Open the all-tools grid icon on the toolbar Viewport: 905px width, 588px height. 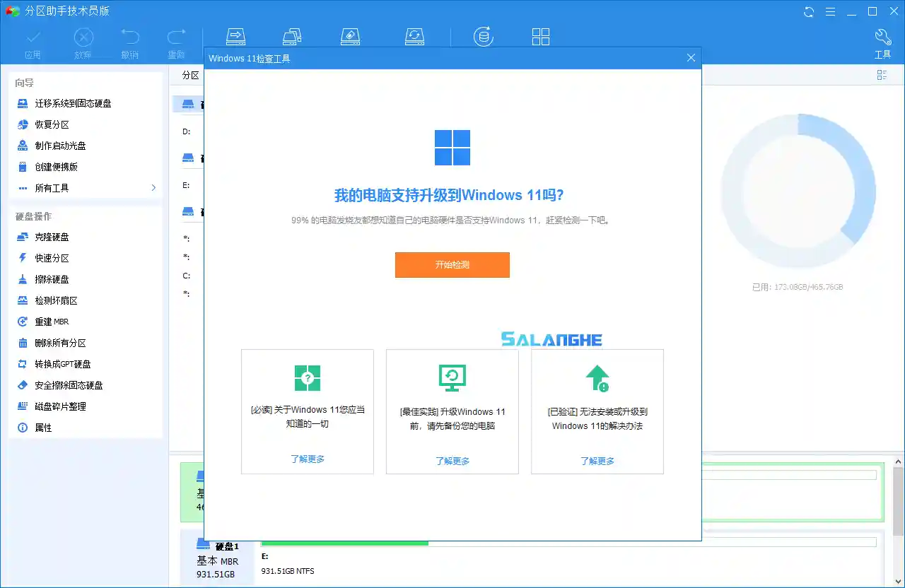click(x=540, y=35)
